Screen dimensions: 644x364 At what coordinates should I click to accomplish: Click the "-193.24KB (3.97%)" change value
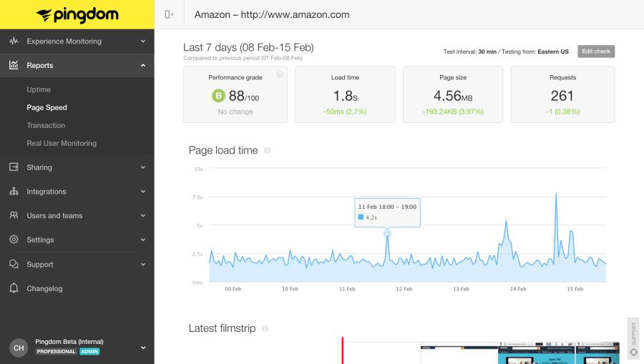click(x=453, y=112)
